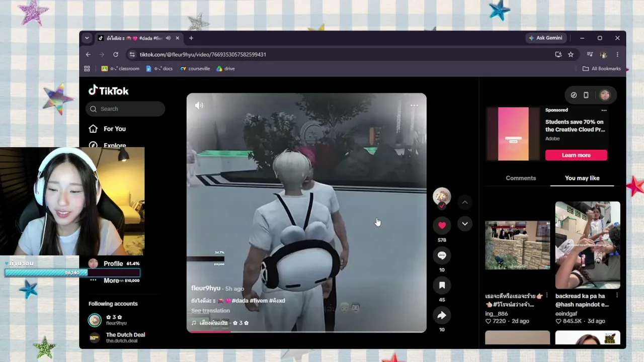The image size is (644, 362).
Task: Open The Dutch Deal in Following accounts
Action: coord(118,337)
